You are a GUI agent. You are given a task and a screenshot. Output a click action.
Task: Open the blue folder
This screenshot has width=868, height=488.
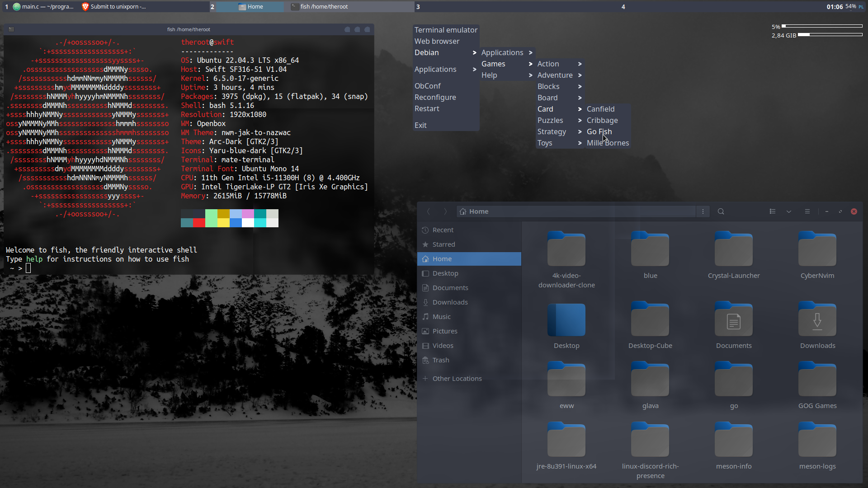coord(650,249)
